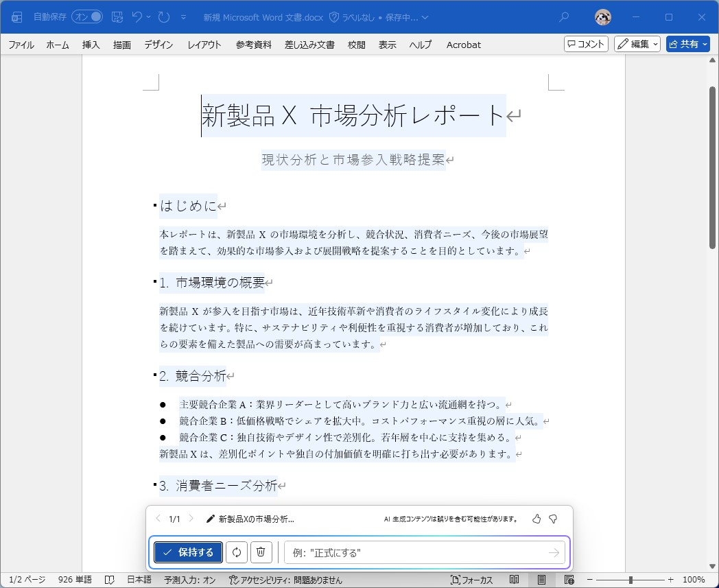Screen dimensions: 719x588
Task: Open the Undo dropdown arrow
Action: (149, 17)
